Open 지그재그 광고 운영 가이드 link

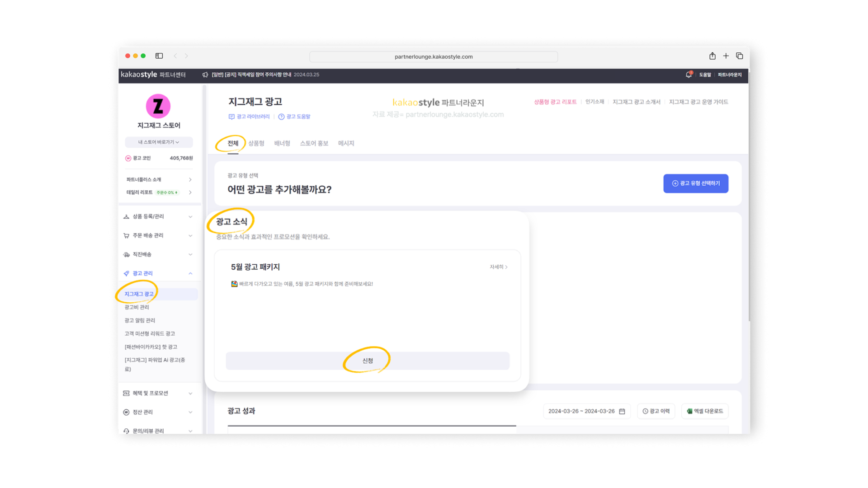(698, 102)
